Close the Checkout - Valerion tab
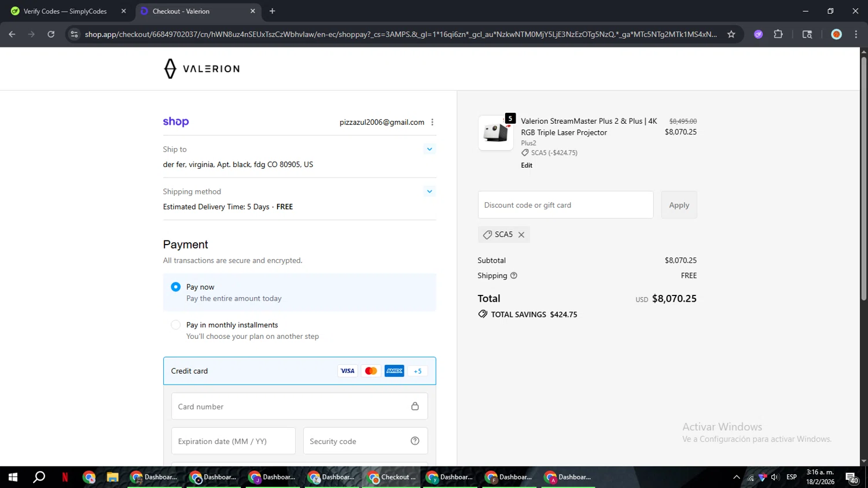This screenshot has height=488, width=868. 252,11
